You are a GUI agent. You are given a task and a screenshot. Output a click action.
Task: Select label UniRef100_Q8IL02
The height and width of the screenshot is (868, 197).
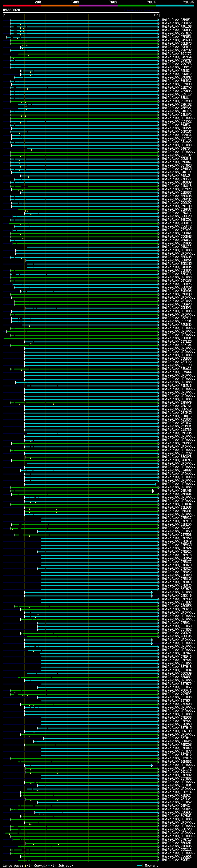coord(176,799)
